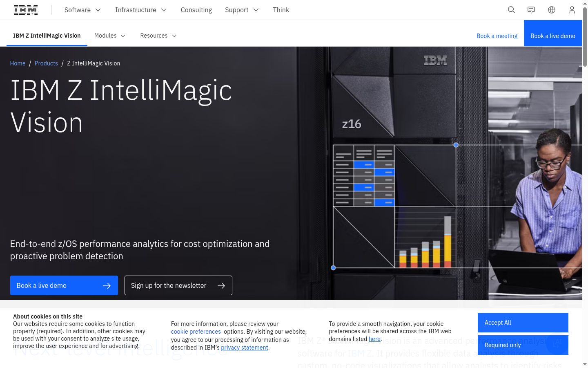588x368 pixels.
Task: Open the Modules submenu
Action: click(x=110, y=36)
